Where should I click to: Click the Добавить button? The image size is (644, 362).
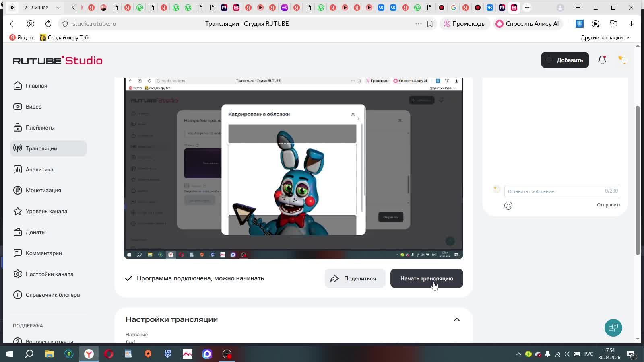(x=565, y=60)
